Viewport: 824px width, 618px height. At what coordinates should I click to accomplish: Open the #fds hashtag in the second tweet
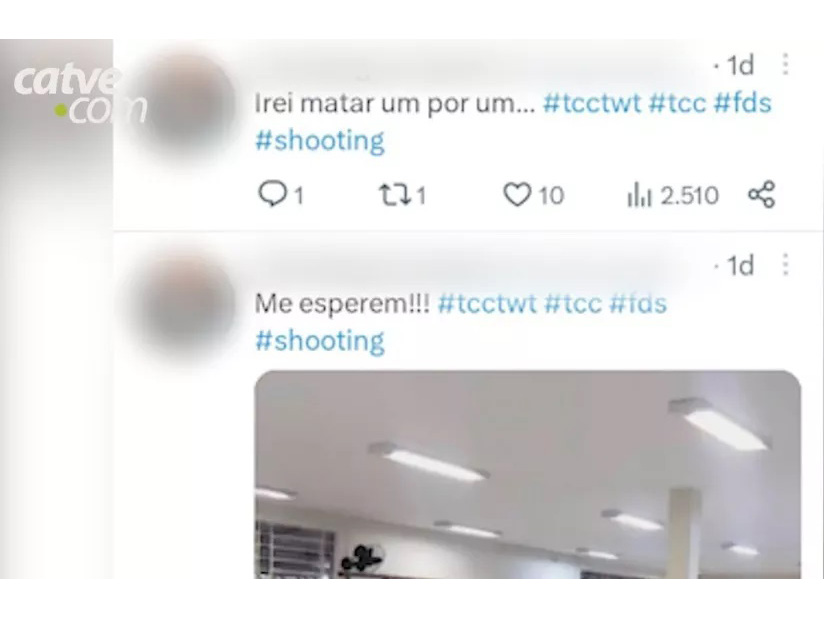[638, 304]
